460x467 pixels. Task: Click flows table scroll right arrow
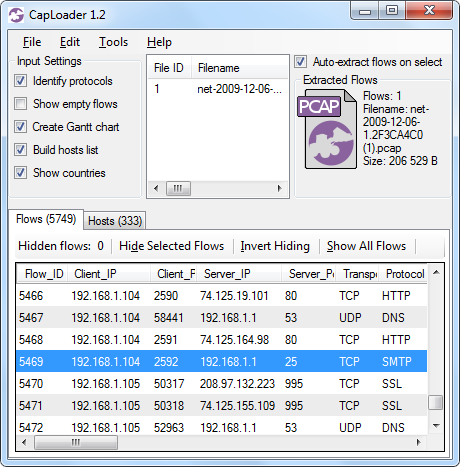click(419, 443)
